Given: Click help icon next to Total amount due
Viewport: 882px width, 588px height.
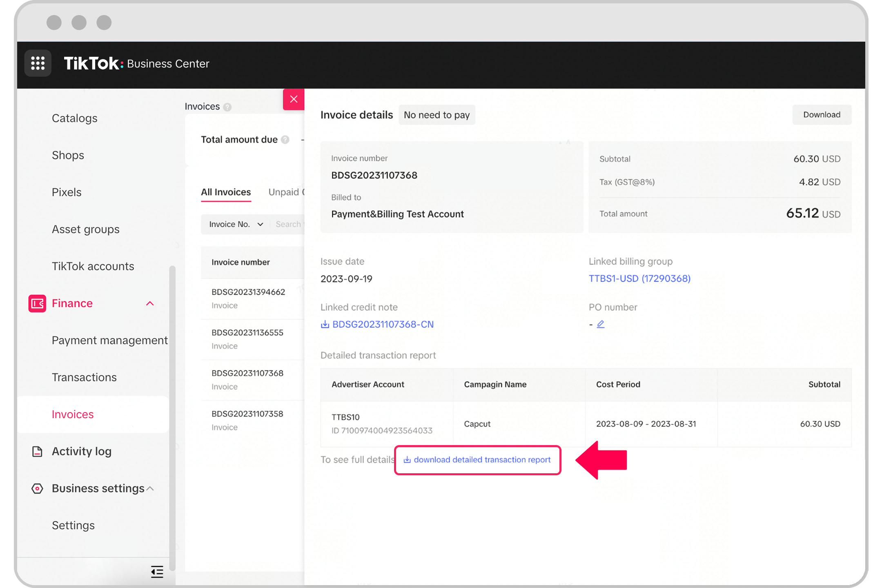Looking at the screenshot, I should coord(285,140).
